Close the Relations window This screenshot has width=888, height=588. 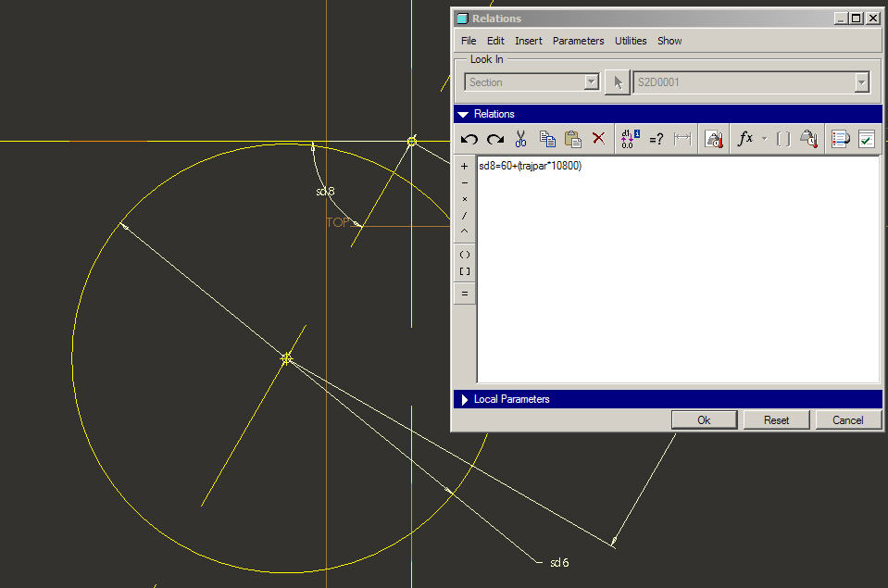873,19
